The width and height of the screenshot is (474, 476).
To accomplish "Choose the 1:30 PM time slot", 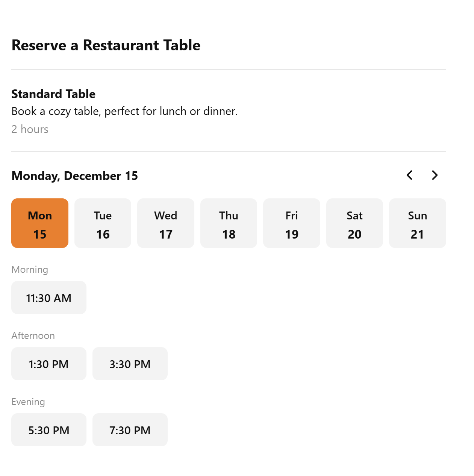I will point(49,364).
